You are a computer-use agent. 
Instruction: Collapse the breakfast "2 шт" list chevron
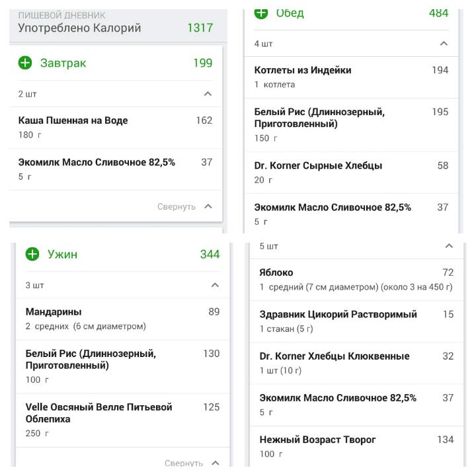click(208, 94)
